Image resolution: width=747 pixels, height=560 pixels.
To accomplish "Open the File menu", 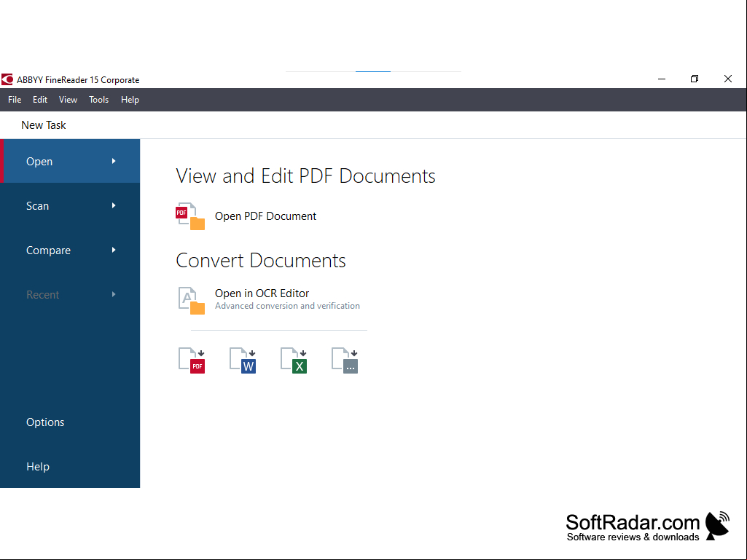I will [x=15, y=100].
